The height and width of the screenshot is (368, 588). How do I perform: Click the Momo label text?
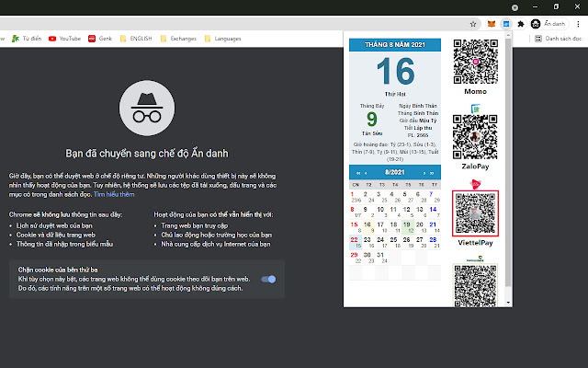(475, 91)
